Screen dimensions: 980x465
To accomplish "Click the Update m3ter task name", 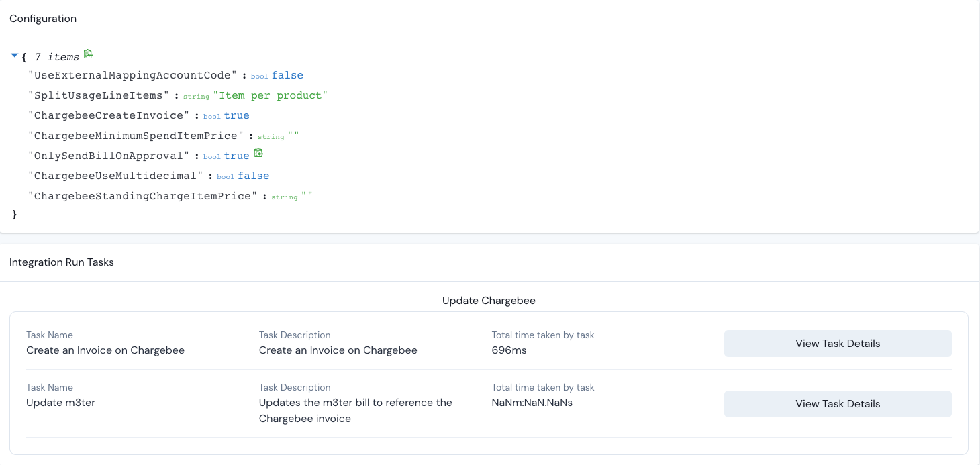I will 60,403.
